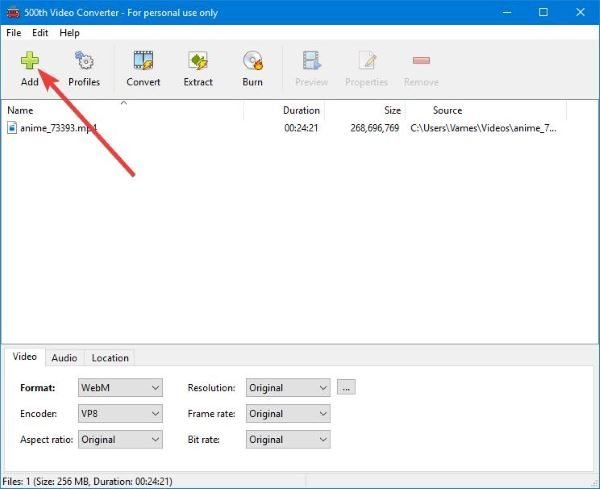The image size is (600, 489).
Task: Open the Frame rate dropdown
Action: 288,414
